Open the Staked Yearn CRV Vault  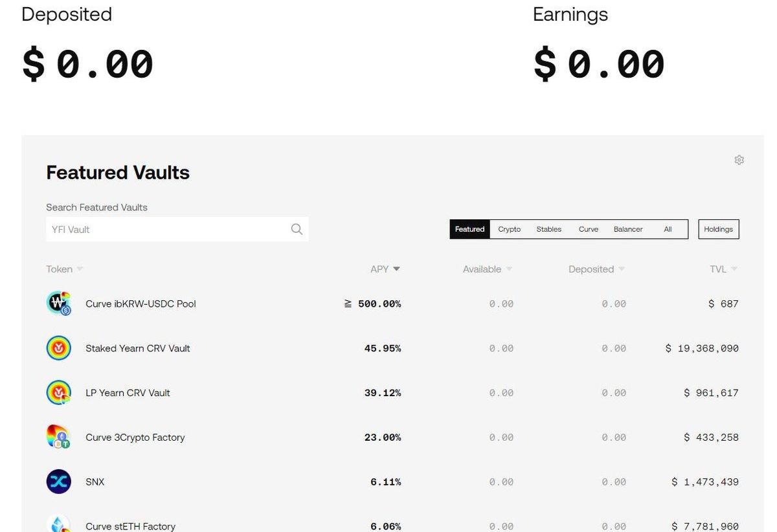coord(138,348)
